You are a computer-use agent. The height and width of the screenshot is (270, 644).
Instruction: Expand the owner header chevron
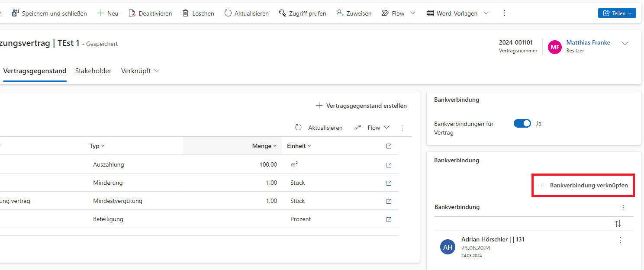[625, 43]
